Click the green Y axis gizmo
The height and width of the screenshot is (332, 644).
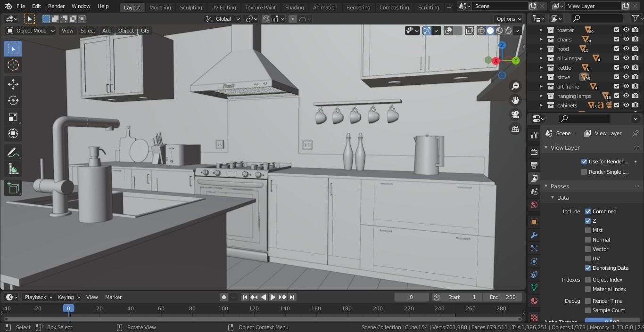click(516, 60)
